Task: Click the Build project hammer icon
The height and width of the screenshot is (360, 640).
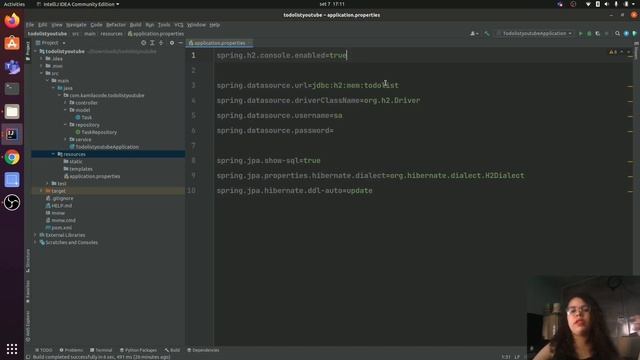Action: tap(487, 33)
